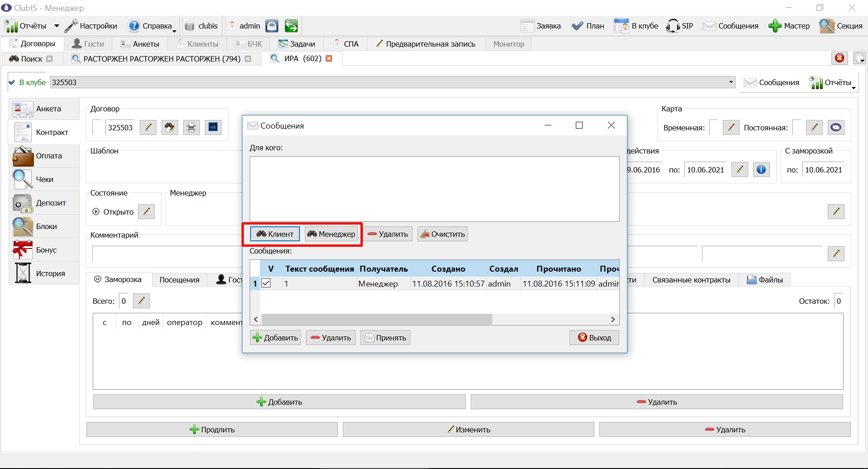Toggle the checkbox in message row 1
Image resolution: width=868 pixels, height=469 pixels.
coord(266,283)
